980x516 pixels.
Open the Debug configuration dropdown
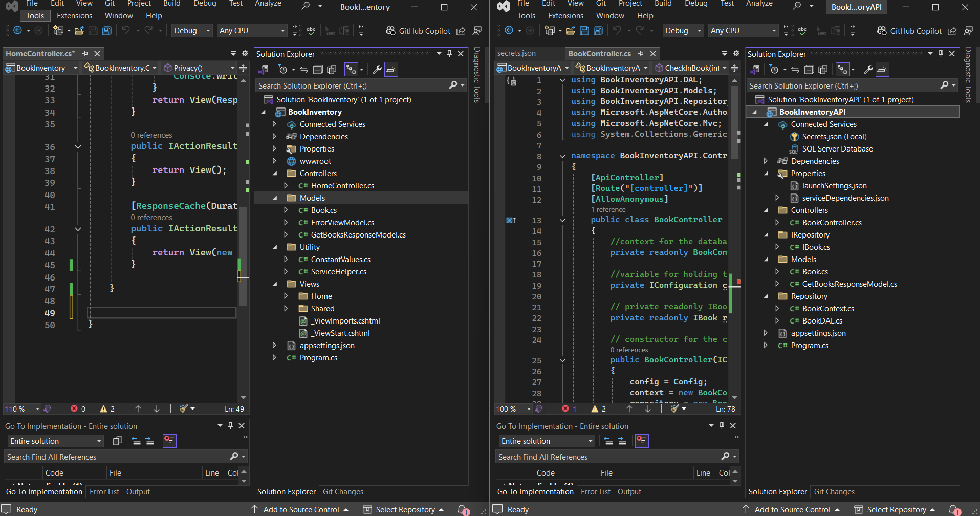point(191,30)
